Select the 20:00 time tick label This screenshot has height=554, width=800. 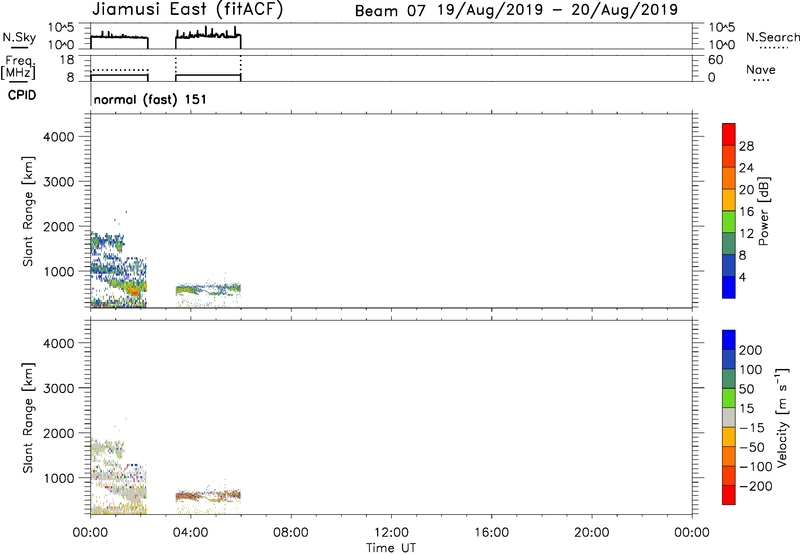(x=591, y=533)
